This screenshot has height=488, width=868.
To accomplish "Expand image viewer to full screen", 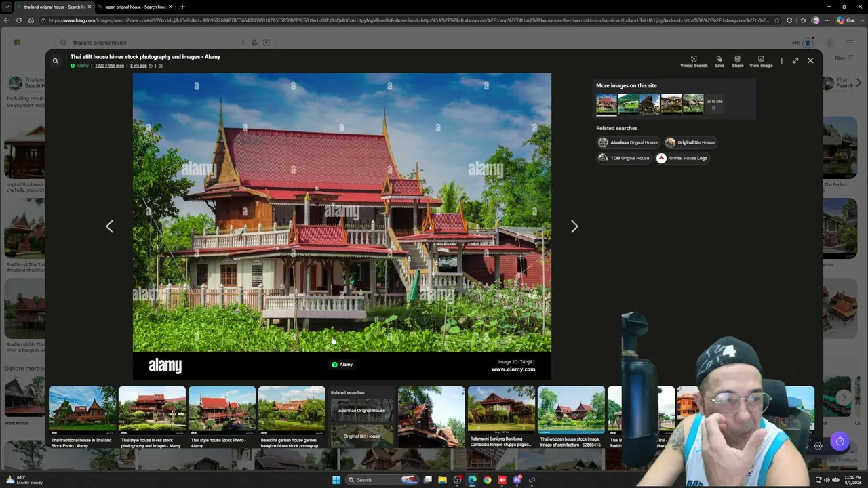I will 795,60.
